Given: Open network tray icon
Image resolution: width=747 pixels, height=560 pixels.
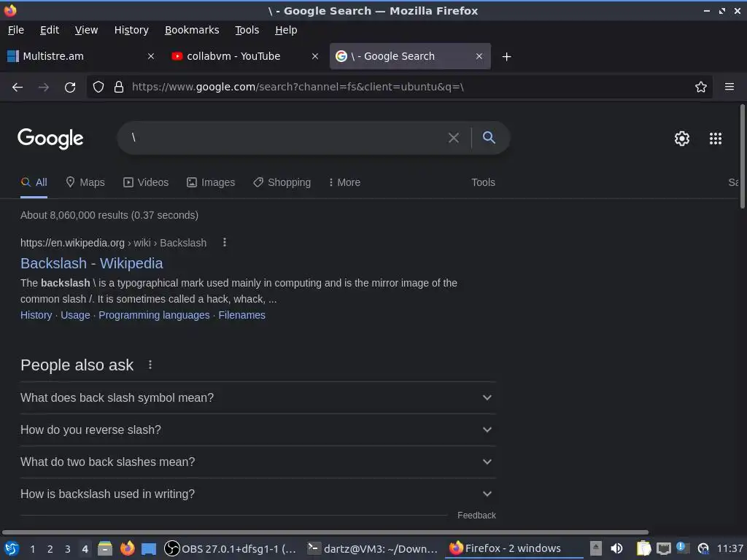Looking at the screenshot, I should click(x=664, y=549).
